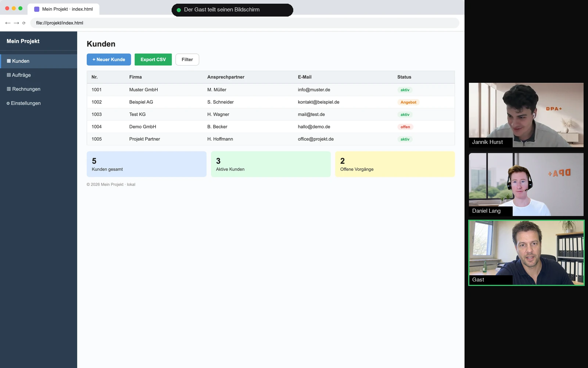
Task: Select the Gast video tile
Action: [x=526, y=253]
